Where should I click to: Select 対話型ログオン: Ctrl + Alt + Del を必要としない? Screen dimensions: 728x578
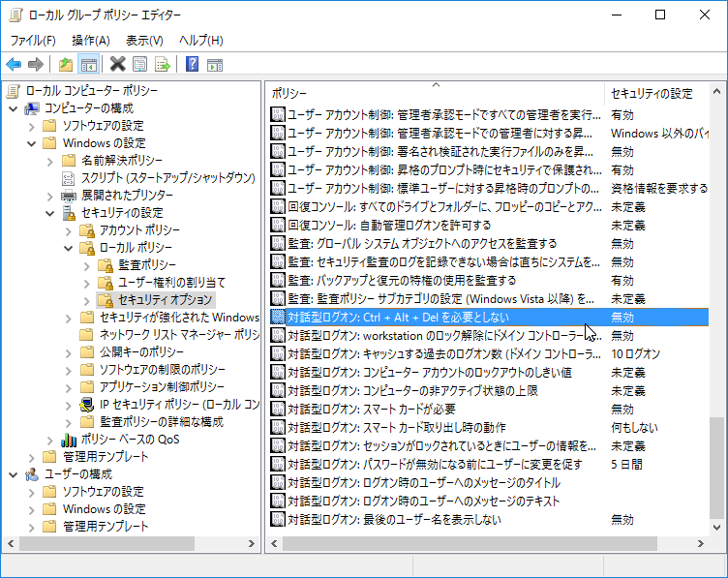tap(489, 318)
